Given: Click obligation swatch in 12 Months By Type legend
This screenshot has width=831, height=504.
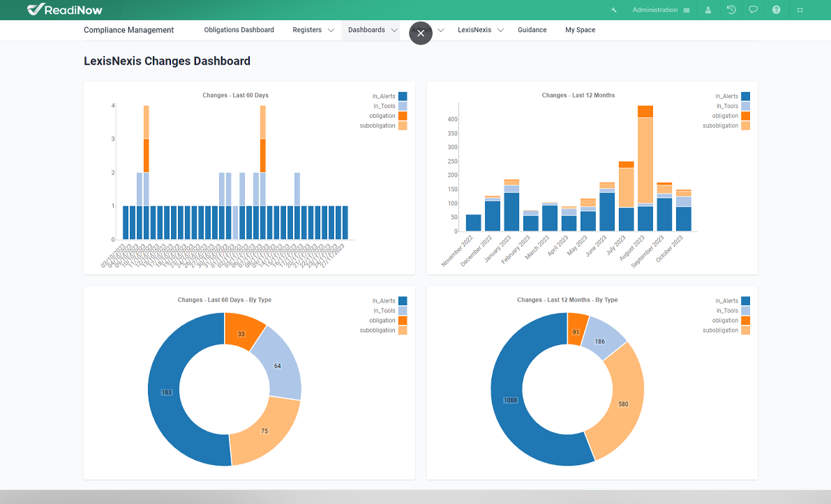Looking at the screenshot, I should (x=746, y=320).
